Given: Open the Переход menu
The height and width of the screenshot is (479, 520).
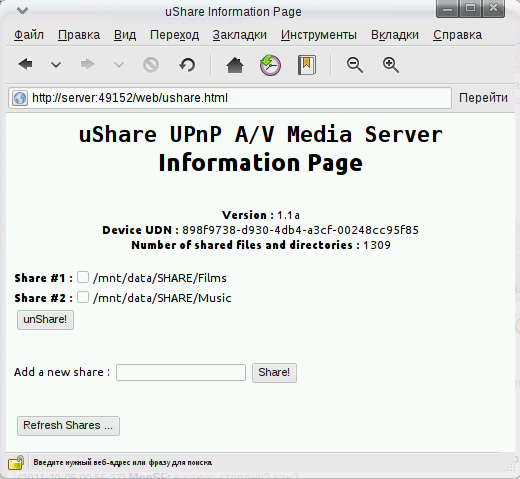Looking at the screenshot, I should coord(174,35).
